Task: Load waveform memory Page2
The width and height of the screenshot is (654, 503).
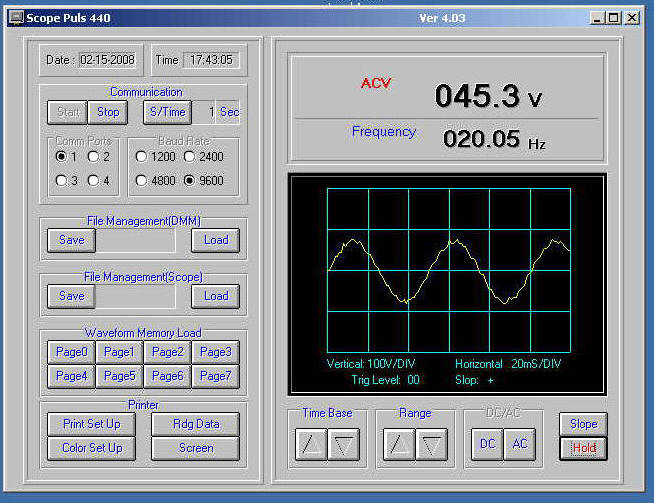Action: coord(167,352)
